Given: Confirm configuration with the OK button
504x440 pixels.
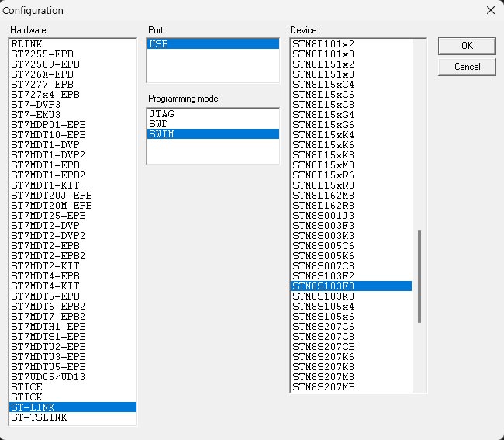Looking at the screenshot, I should 467,46.
